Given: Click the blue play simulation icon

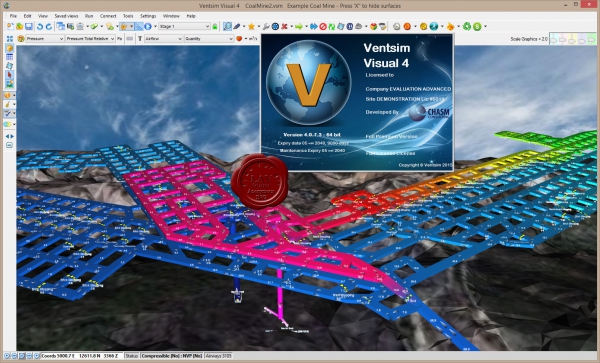Looking at the screenshot, I should pos(148,26).
